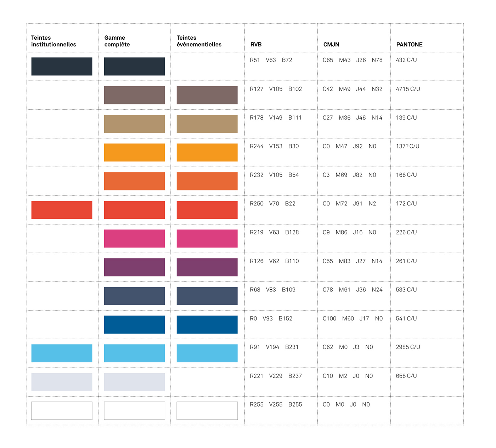Click the C100 M60 J17 N0 value

click(353, 318)
